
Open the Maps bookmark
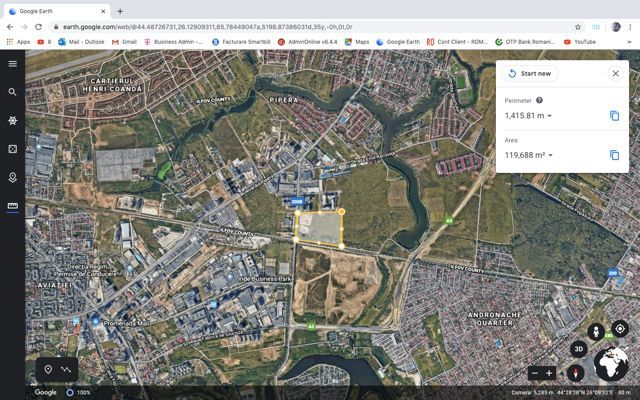click(356, 42)
